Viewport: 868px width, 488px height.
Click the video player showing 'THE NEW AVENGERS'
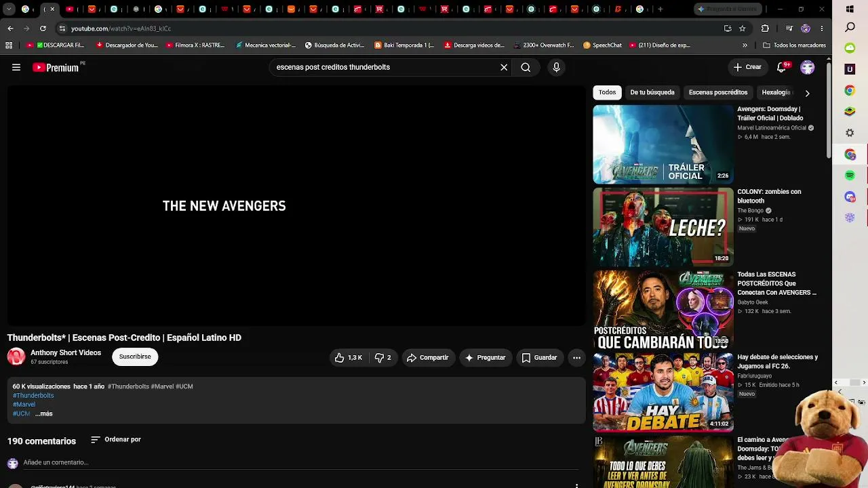click(x=296, y=206)
